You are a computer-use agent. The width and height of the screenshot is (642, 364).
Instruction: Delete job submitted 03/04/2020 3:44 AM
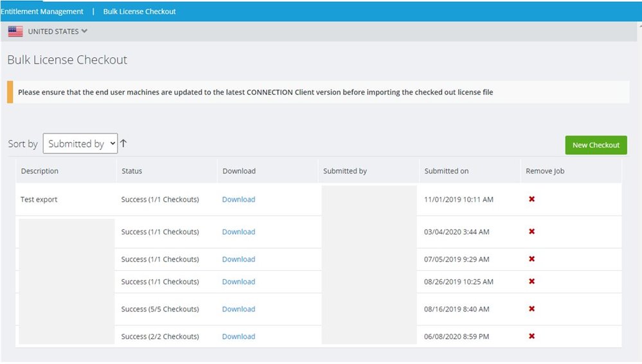pyautogui.click(x=531, y=232)
